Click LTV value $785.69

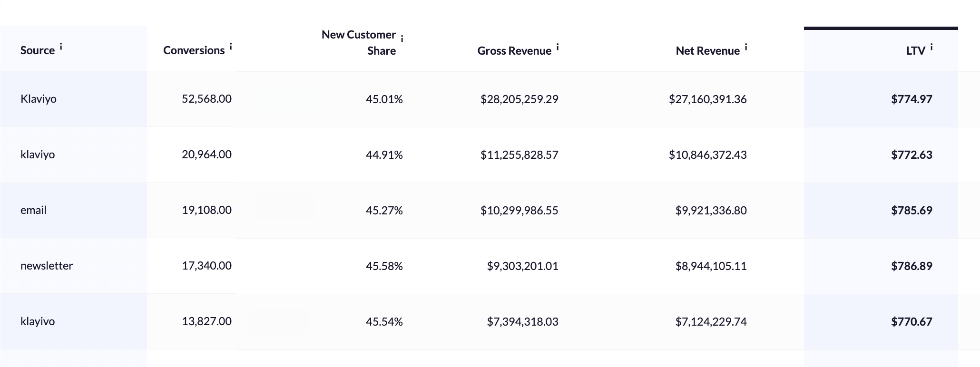click(912, 211)
